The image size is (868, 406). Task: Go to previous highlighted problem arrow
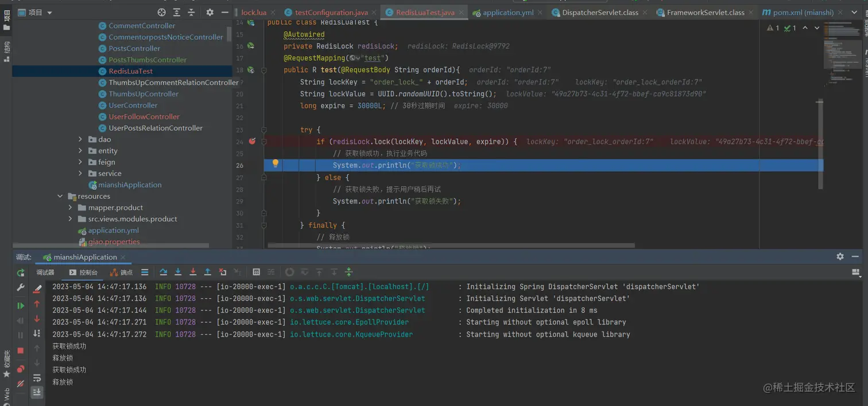pos(805,28)
